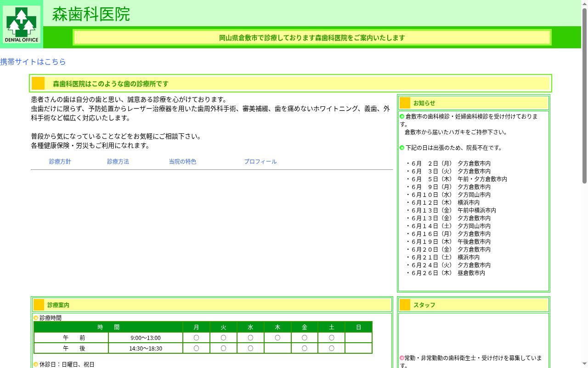Click the 金 column header in schedule table
Viewport: 588px width, 368px height.
(x=305, y=327)
